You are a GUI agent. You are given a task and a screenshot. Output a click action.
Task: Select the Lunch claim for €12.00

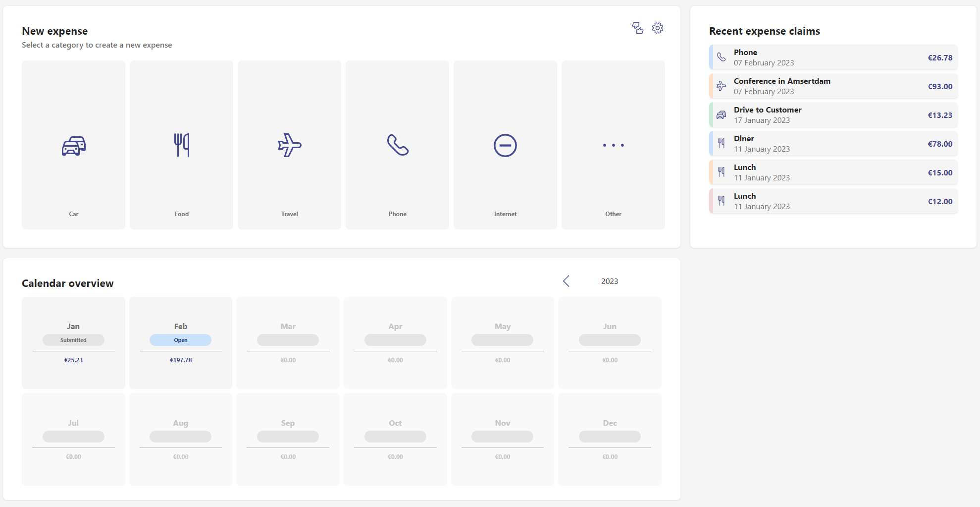[x=833, y=201]
